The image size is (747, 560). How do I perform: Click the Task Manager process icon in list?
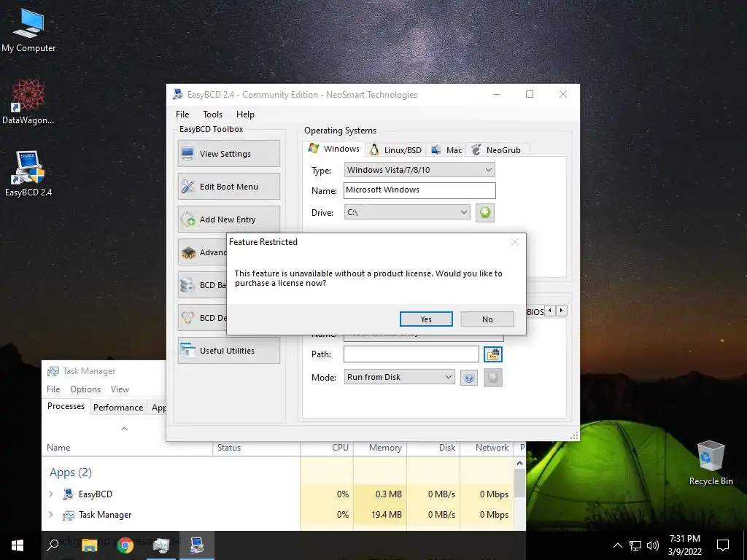[69, 515]
